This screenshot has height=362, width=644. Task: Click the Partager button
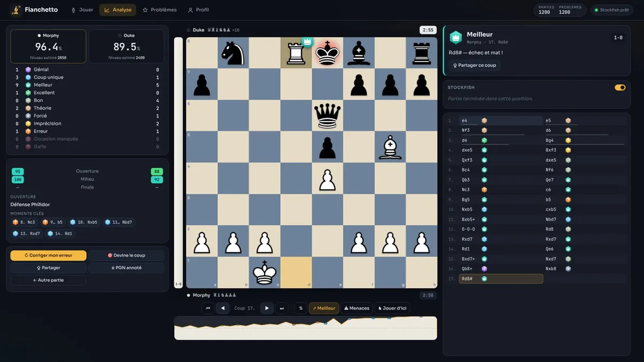pyautogui.click(x=48, y=268)
